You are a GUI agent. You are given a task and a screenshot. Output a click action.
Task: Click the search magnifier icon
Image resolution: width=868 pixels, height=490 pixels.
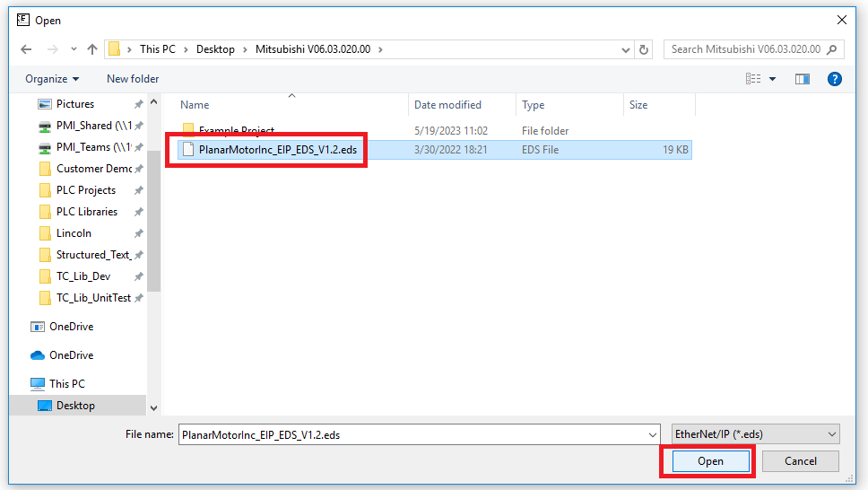pyautogui.click(x=832, y=49)
